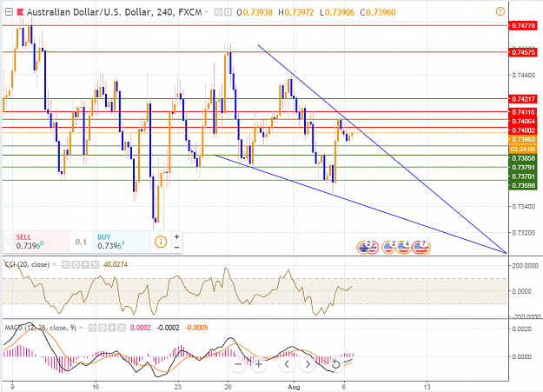Open MACD indicator settings gear
The width and height of the screenshot is (543, 392).
point(103,328)
